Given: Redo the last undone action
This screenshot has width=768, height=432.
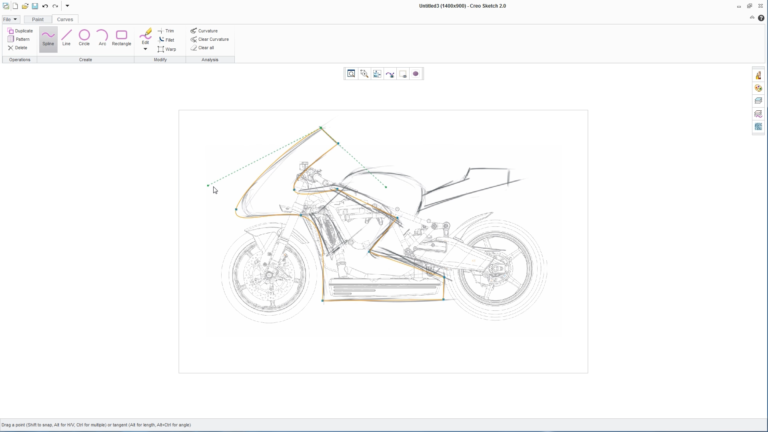Looking at the screenshot, I should [55, 6].
